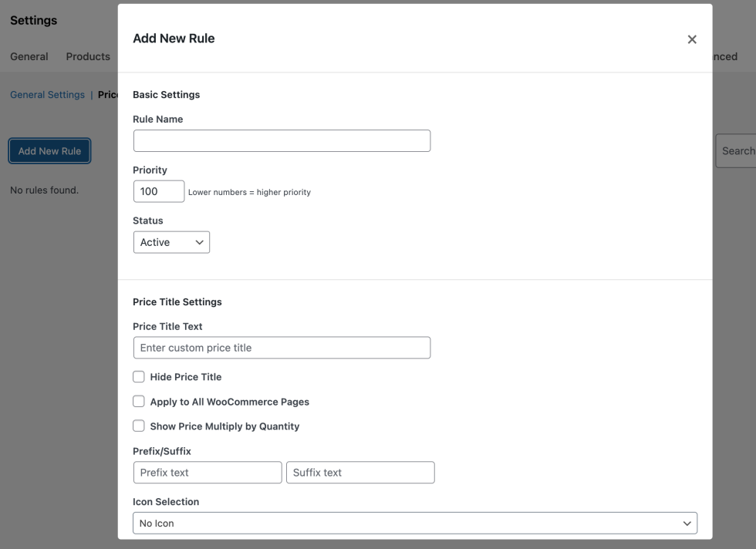Close the Add New Rule dialog
The image size is (756, 549).
pos(692,39)
